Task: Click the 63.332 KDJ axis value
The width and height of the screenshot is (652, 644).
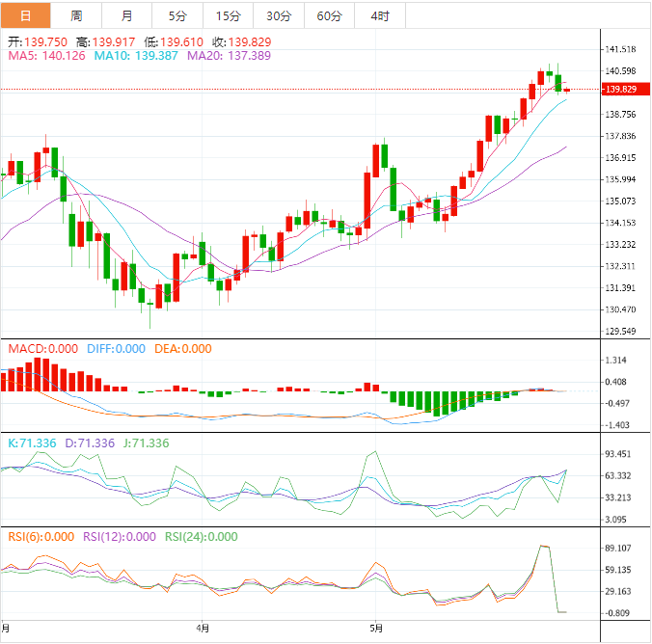Action: click(x=617, y=475)
